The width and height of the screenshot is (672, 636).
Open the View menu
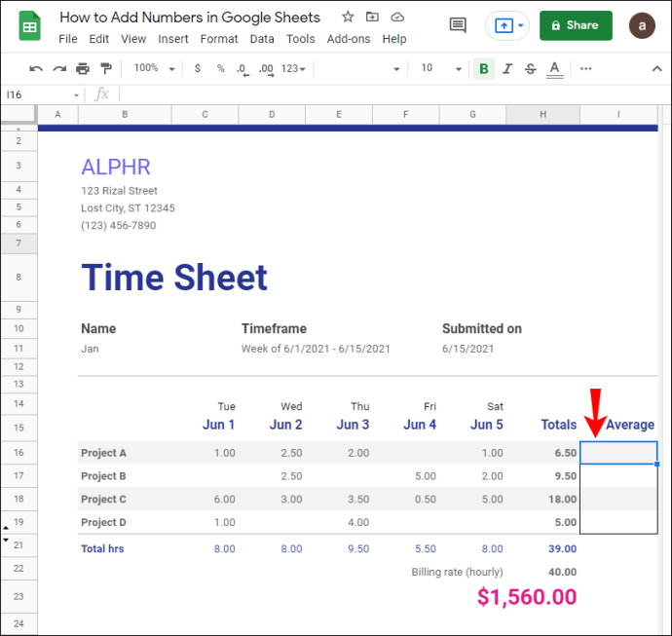click(133, 39)
